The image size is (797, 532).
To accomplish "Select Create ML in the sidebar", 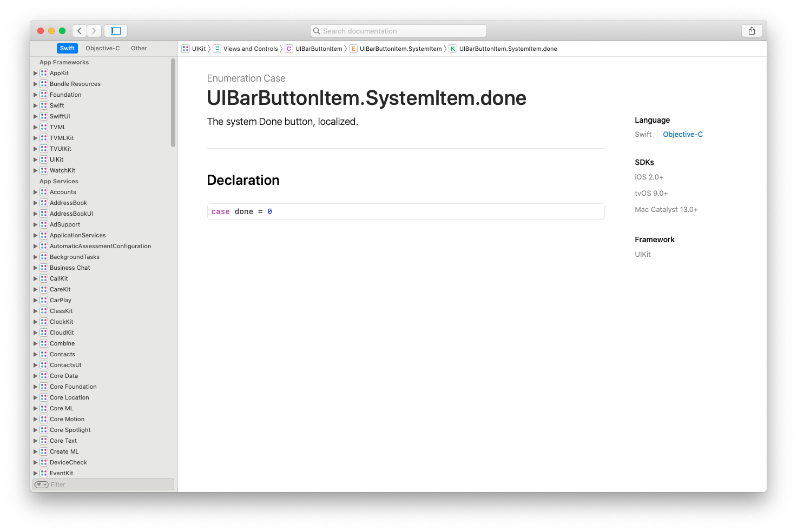I will (64, 451).
